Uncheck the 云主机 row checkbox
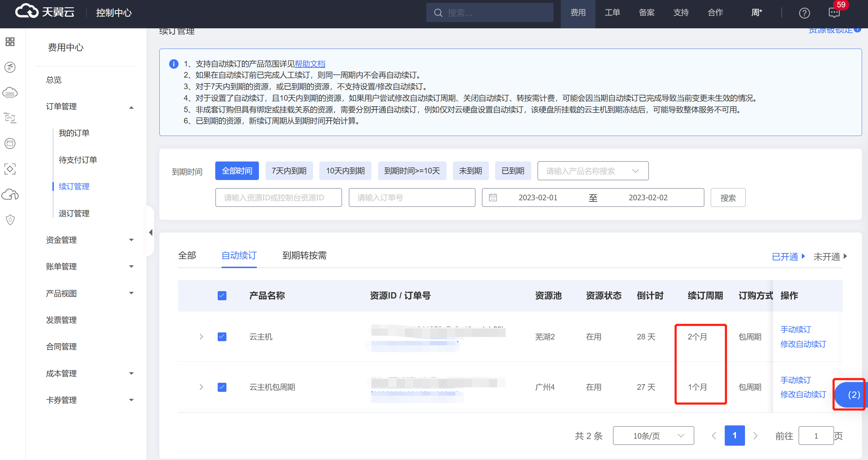 (222, 337)
